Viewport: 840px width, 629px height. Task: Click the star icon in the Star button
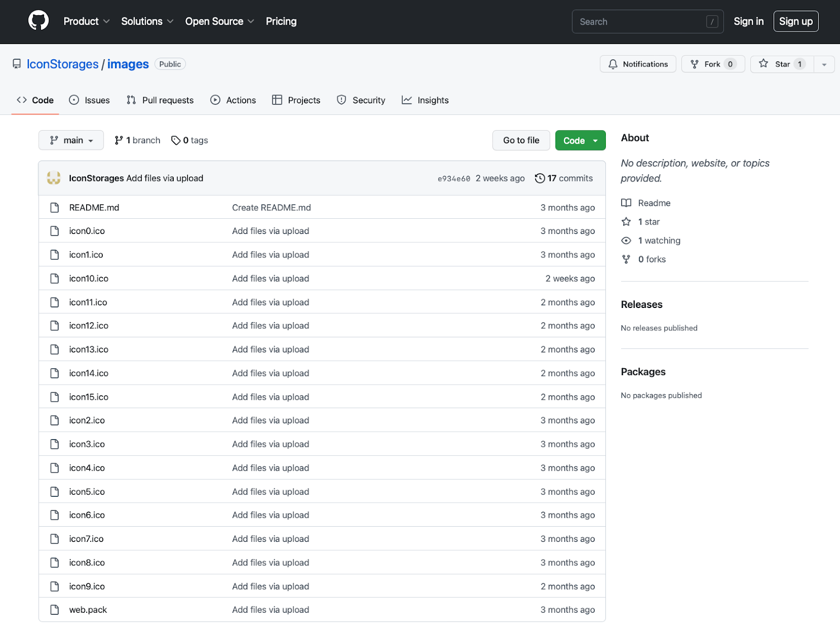[x=763, y=63]
